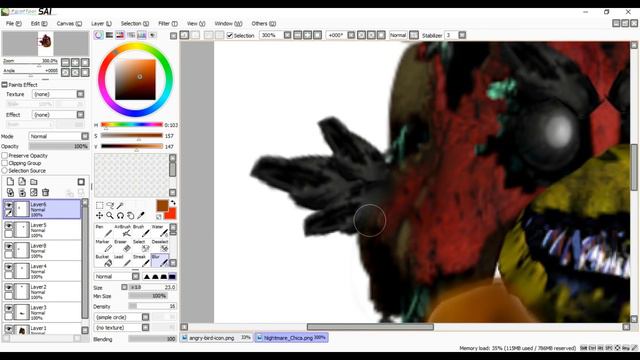Click the brown foreground color swatch

162,205
